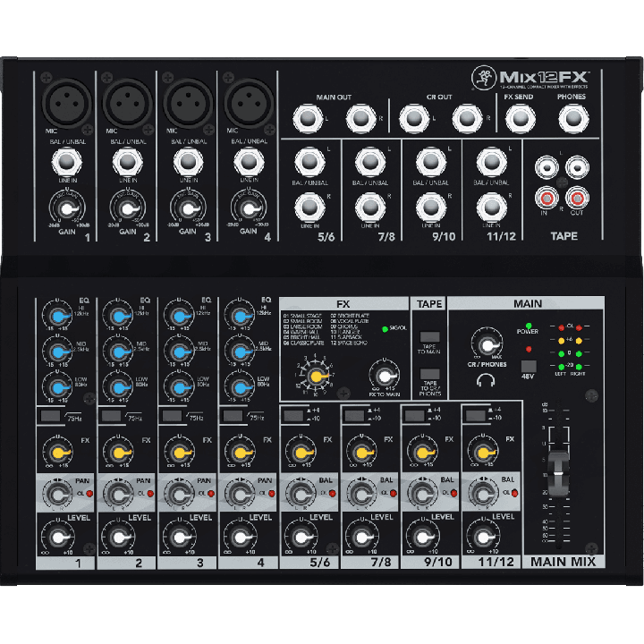This screenshot has width=644, height=644.
Task: Click the CR OUT right jack
Action: [x=467, y=119]
